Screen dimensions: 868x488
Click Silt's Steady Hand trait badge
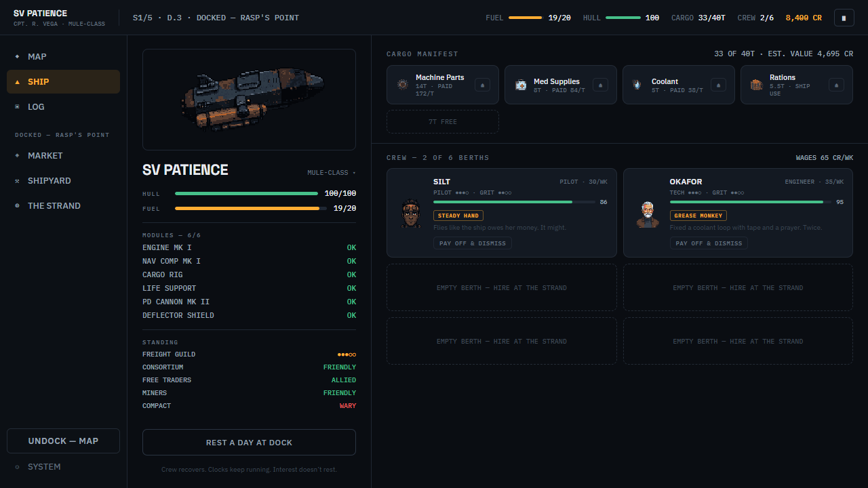(x=458, y=216)
